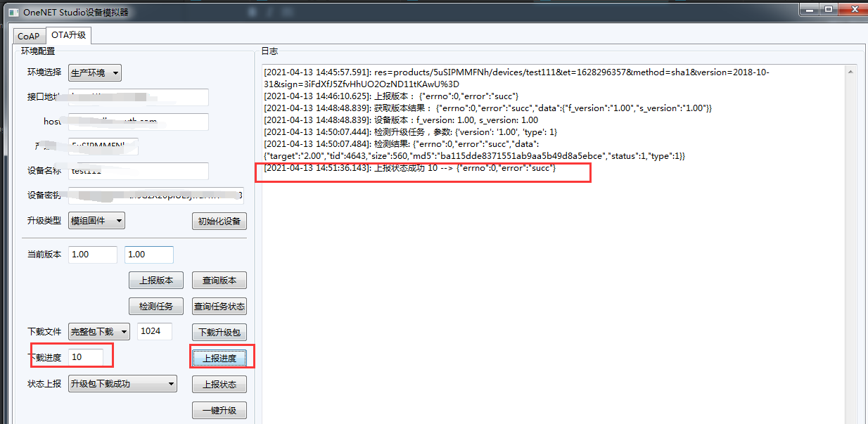The width and height of the screenshot is (868, 424).
Task: Click the '日志' panel label
Action: click(269, 51)
